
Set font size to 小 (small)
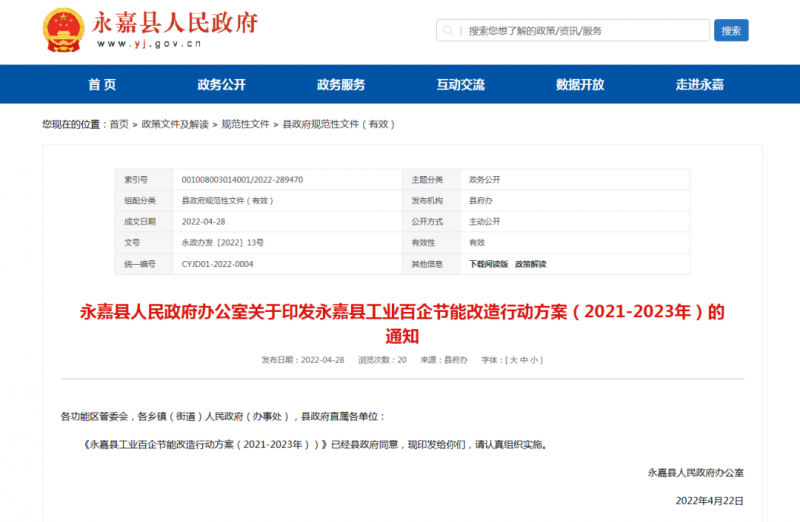point(535,359)
